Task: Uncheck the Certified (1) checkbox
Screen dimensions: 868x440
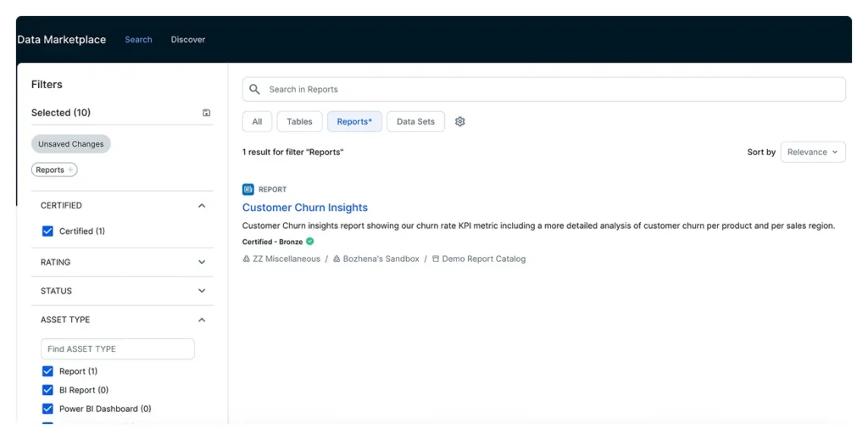Action: [47, 231]
